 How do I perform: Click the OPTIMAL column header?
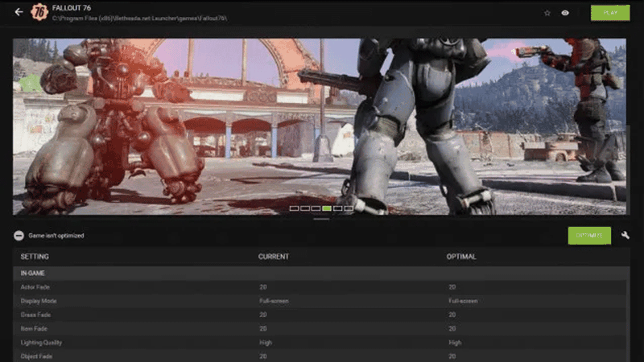point(461,257)
